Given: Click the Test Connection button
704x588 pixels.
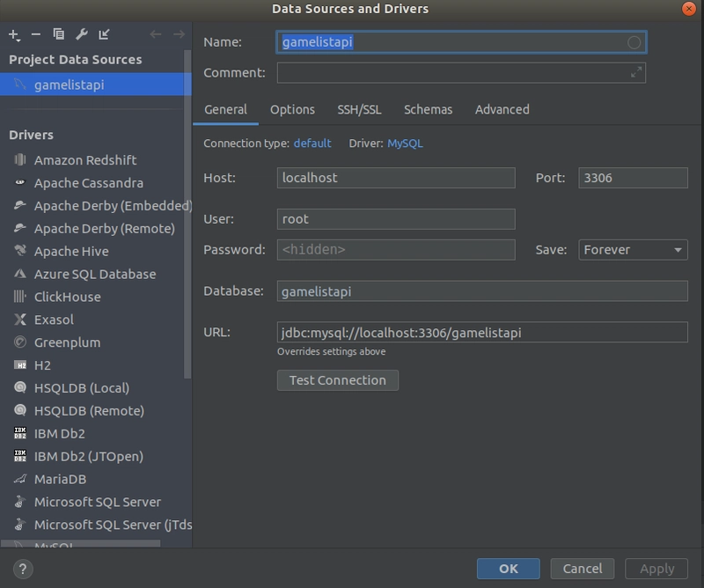Looking at the screenshot, I should 338,380.
